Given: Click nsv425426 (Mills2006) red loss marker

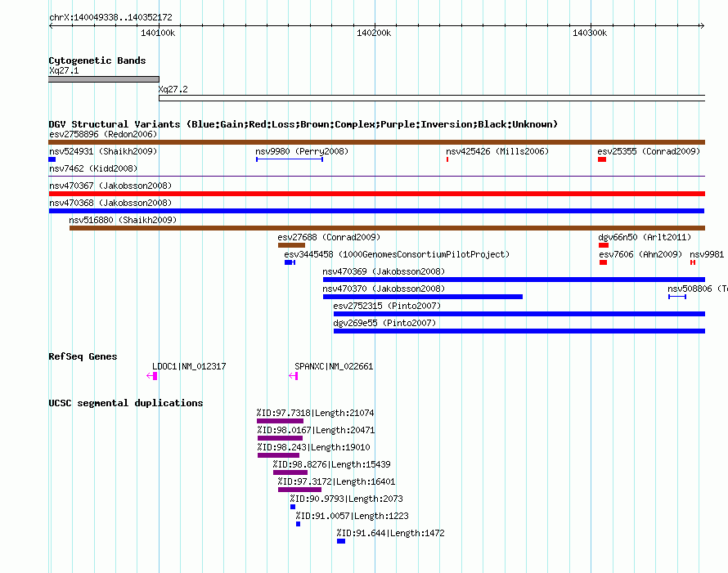Looking at the screenshot, I should point(447,159).
